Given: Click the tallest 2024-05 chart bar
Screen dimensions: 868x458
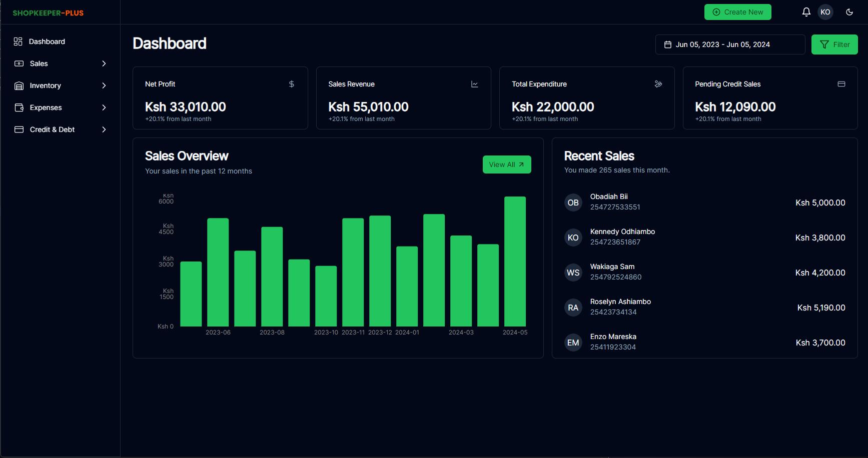Looking at the screenshot, I should 515,261.
